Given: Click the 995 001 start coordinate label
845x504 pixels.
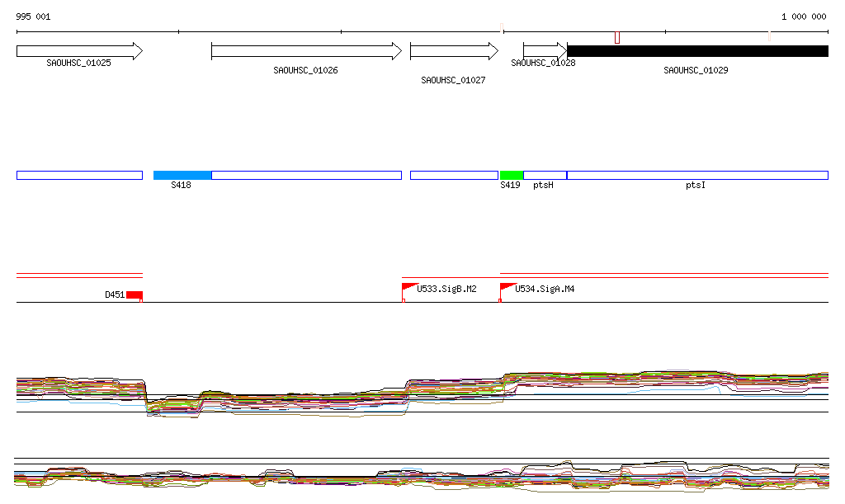Looking at the screenshot, I should coord(33,16).
